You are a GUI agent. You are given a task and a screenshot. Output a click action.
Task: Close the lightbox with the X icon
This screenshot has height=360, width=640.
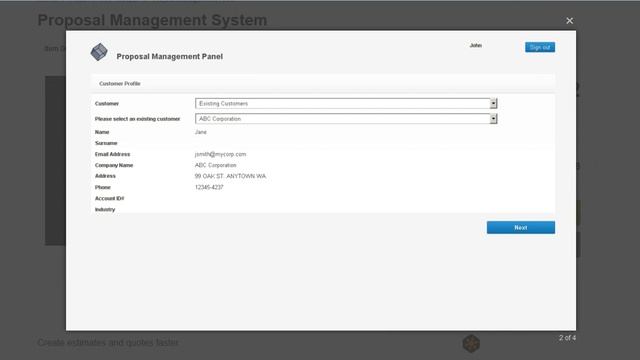click(x=569, y=20)
